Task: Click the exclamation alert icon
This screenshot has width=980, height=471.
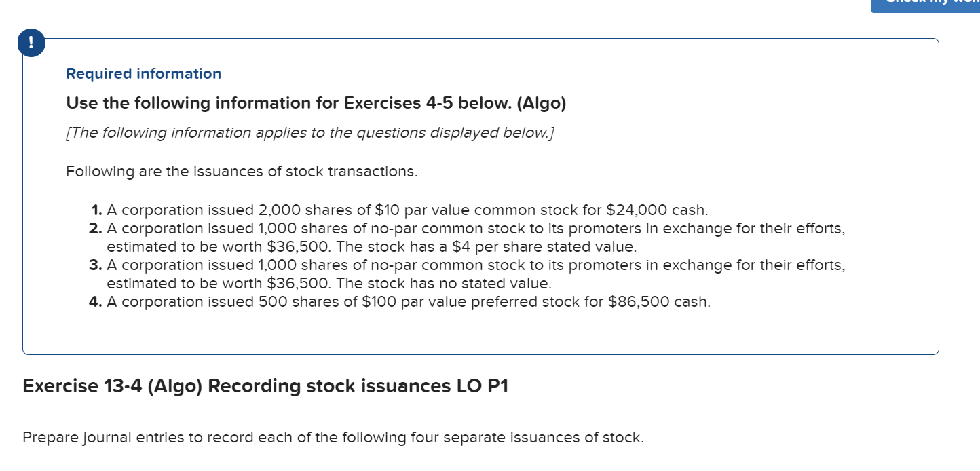Action: point(31,44)
